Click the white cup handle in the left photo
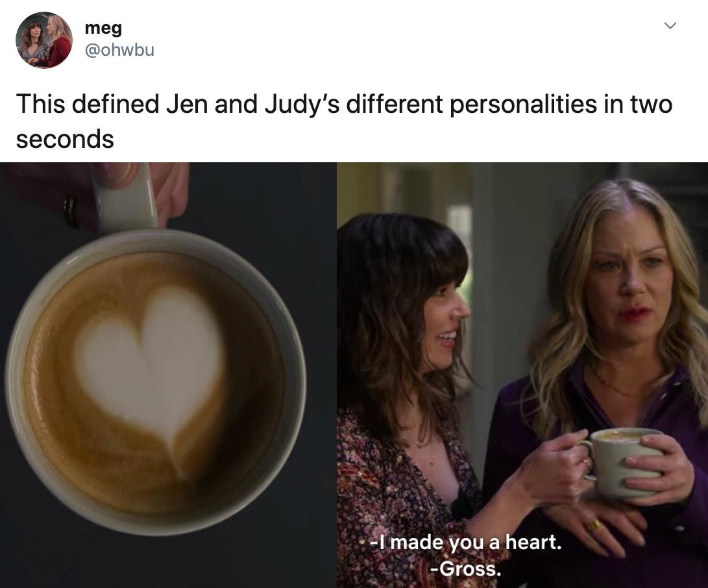 125,199
